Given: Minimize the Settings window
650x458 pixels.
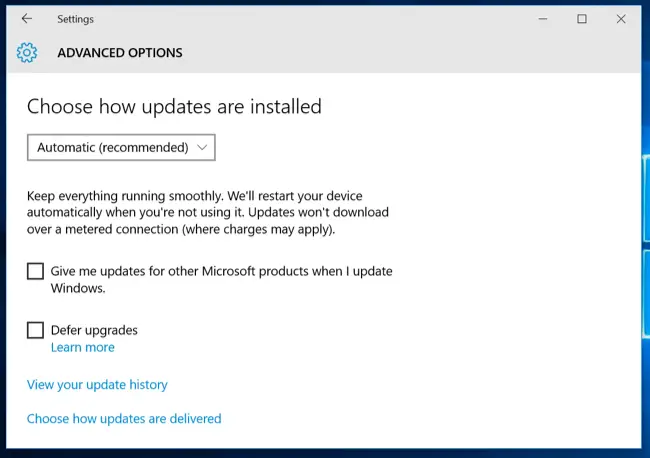Looking at the screenshot, I should click(x=543, y=19).
